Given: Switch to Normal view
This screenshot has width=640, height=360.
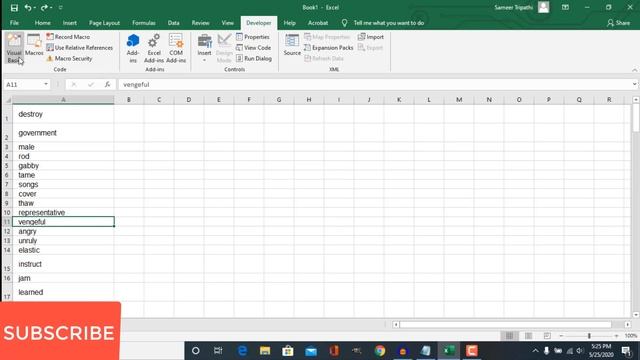Looking at the screenshot, I should click(x=509, y=336).
